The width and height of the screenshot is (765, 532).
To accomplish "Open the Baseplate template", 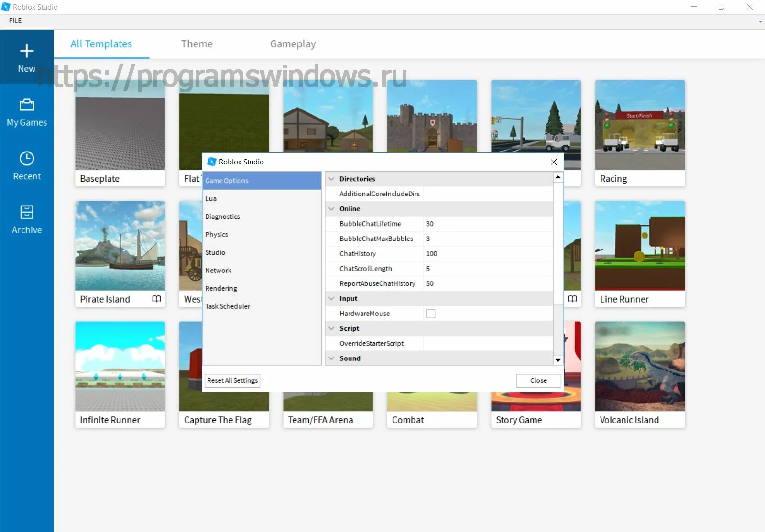I will click(x=120, y=133).
